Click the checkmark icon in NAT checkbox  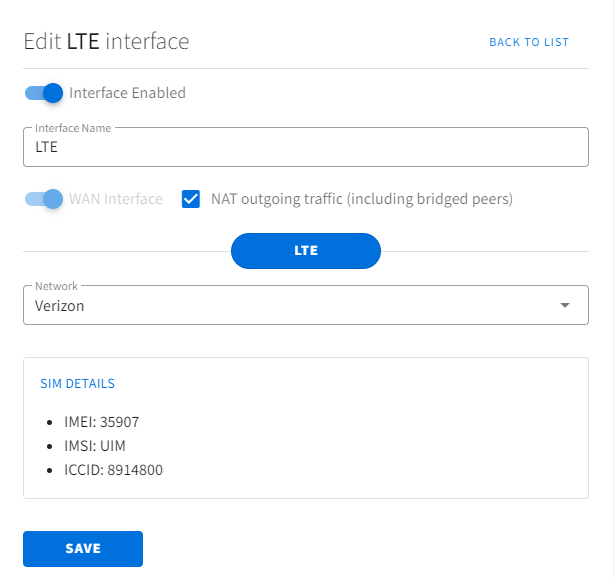(x=191, y=199)
